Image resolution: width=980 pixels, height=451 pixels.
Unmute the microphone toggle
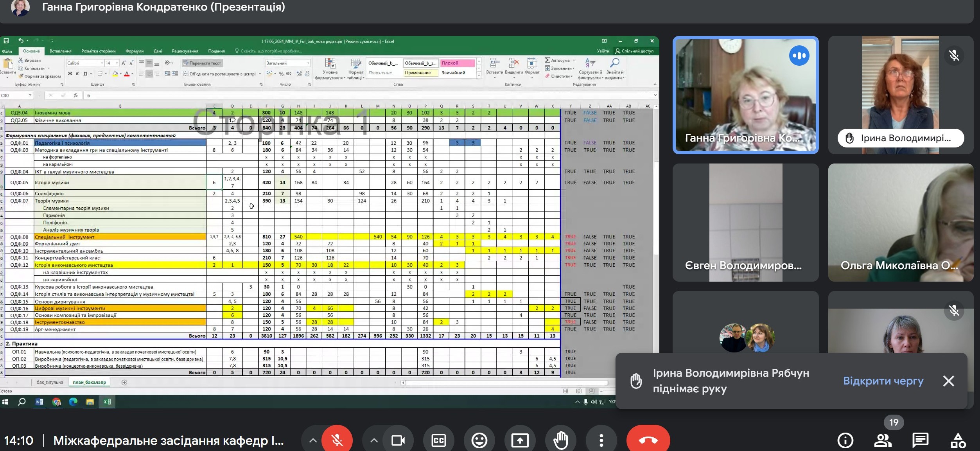click(x=337, y=440)
